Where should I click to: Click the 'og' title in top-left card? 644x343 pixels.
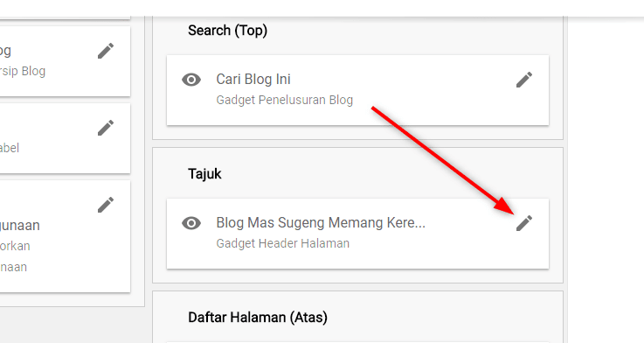coord(5,51)
